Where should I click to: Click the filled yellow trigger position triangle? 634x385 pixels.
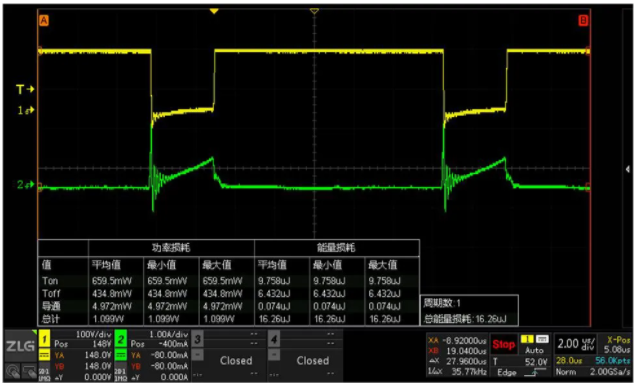[214, 11]
